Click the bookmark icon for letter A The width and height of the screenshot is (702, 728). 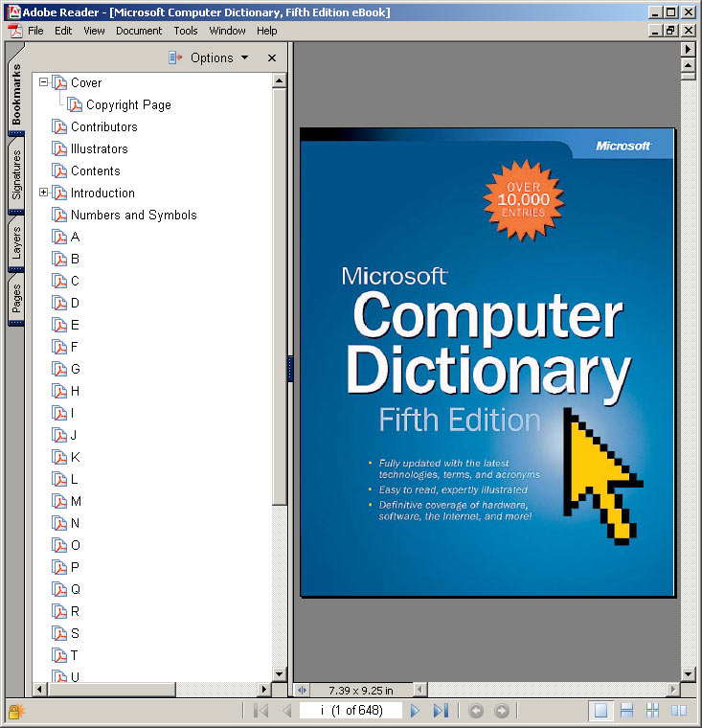coord(59,237)
